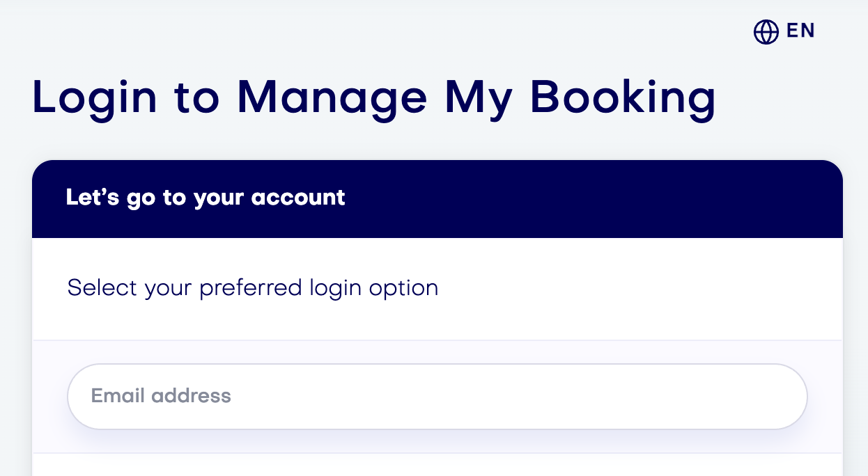The image size is (868, 476).
Task: Click the blank white section below the email field
Action: click(437, 466)
